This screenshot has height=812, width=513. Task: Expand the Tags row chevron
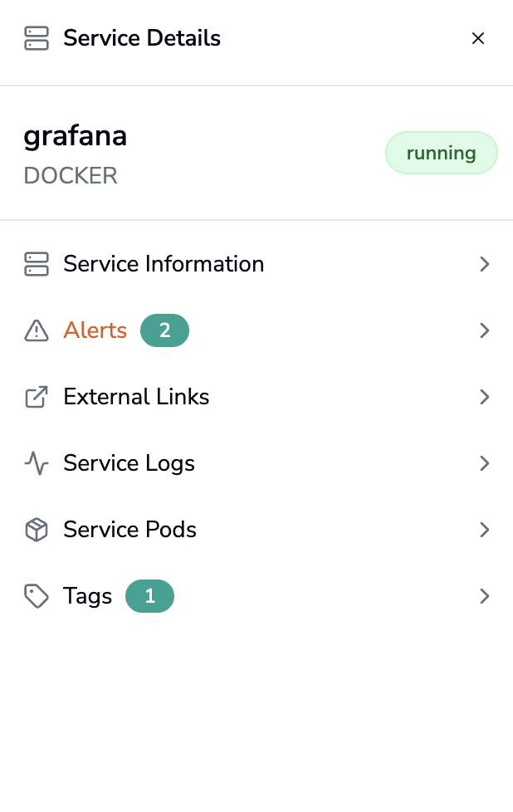coord(485,596)
